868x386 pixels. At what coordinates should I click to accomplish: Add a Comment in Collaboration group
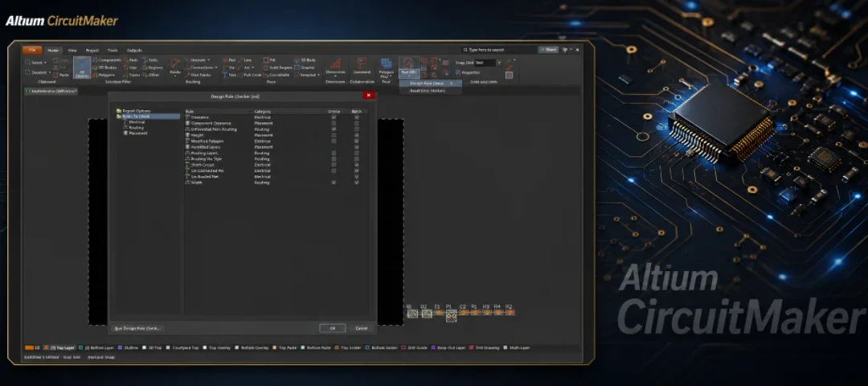pos(362,66)
